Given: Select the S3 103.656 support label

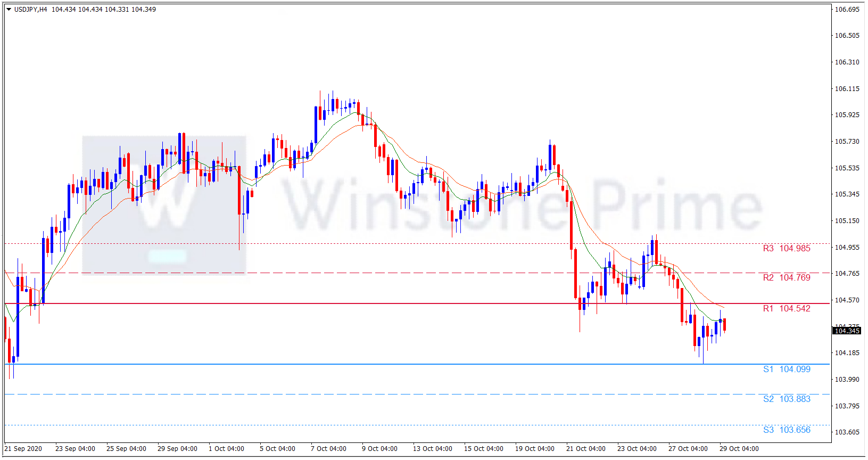Looking at the screenshot, I should click(x=786, y=430).
